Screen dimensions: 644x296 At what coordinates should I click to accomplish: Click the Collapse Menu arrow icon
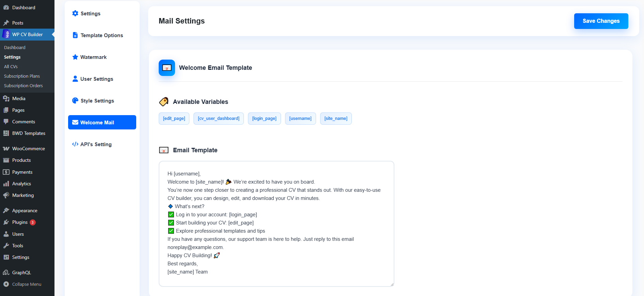point(6,284)
